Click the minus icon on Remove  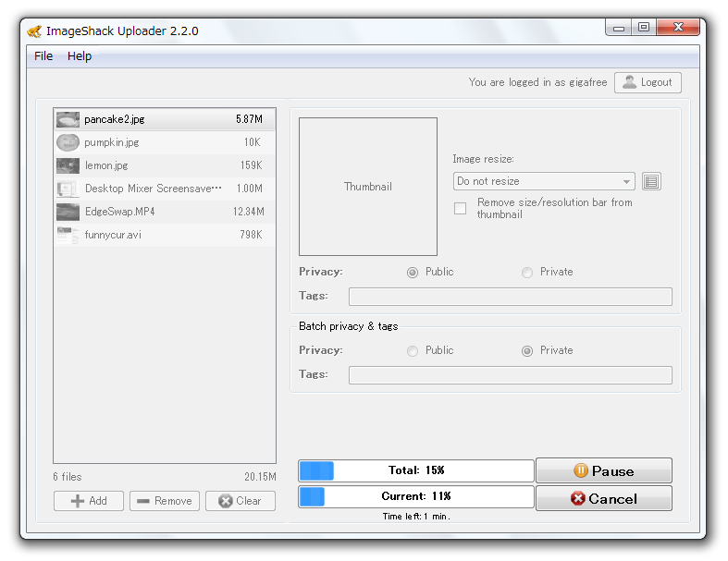[x=143, y=501]
